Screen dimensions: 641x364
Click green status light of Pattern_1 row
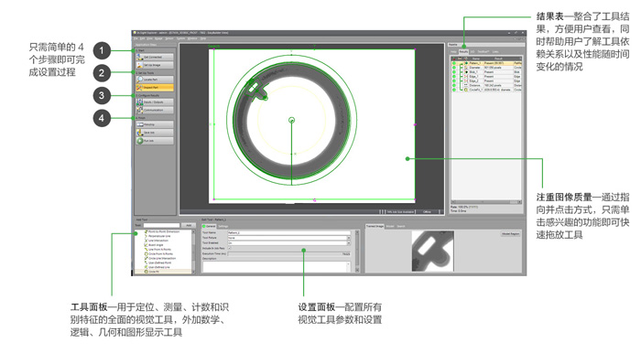pyautogui.click(x=454, y=63)
